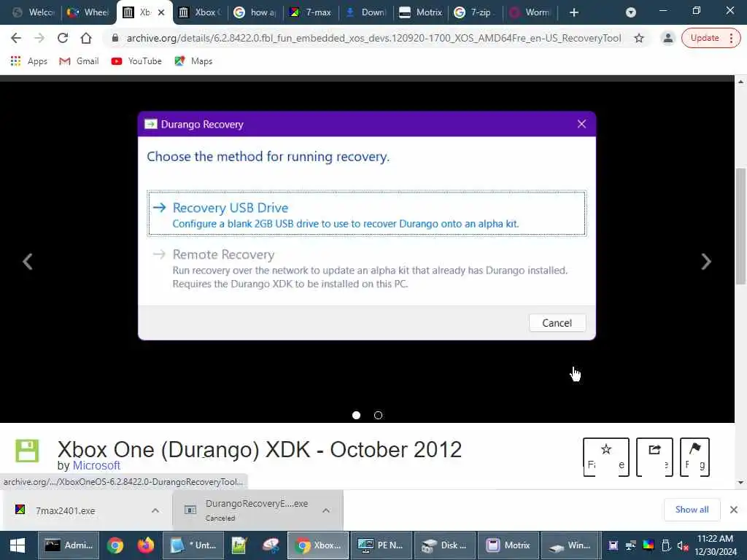Open the Motrix taskbar item
The height and width of the screenshot is (560, 747).
(508, 545)
